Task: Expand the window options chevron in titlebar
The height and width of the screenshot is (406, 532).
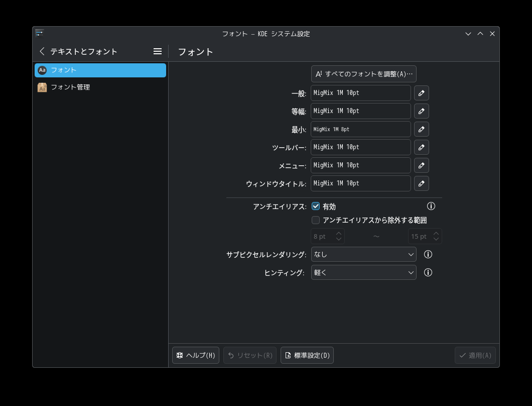Action: [x=468, y=34]
